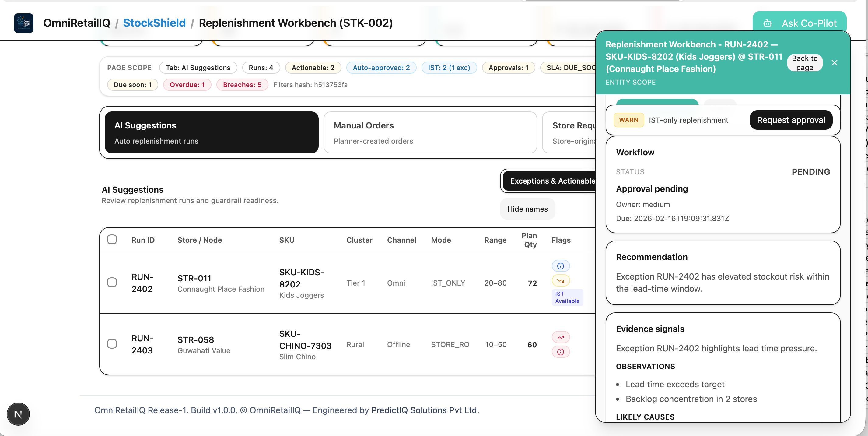
Task: Click the Range column header
Action: (495, 240)
